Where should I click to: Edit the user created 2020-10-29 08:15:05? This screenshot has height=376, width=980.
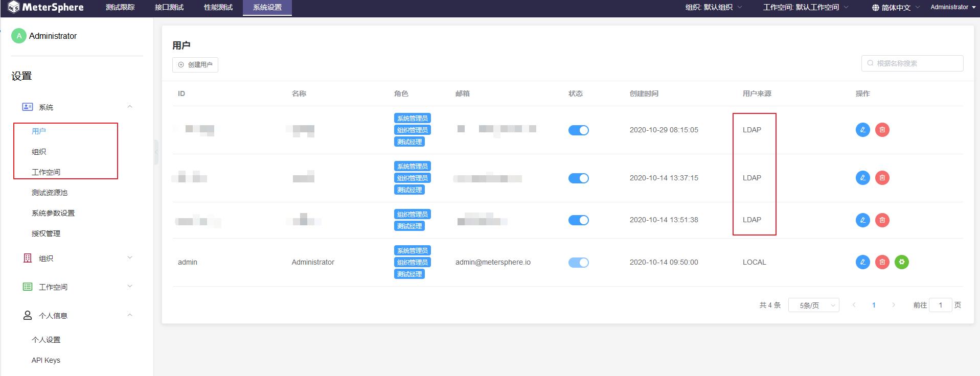point(862,130)
